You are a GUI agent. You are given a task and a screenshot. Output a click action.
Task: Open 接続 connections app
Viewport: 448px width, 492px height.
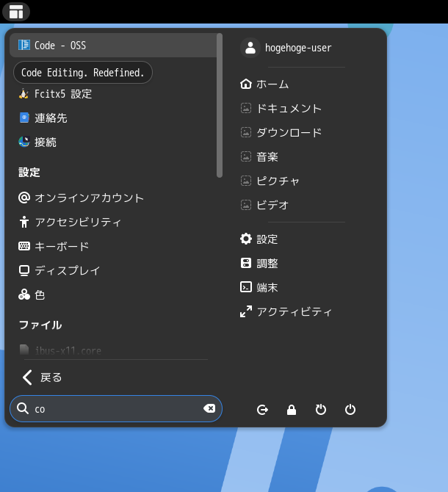[x=113, y=142]
